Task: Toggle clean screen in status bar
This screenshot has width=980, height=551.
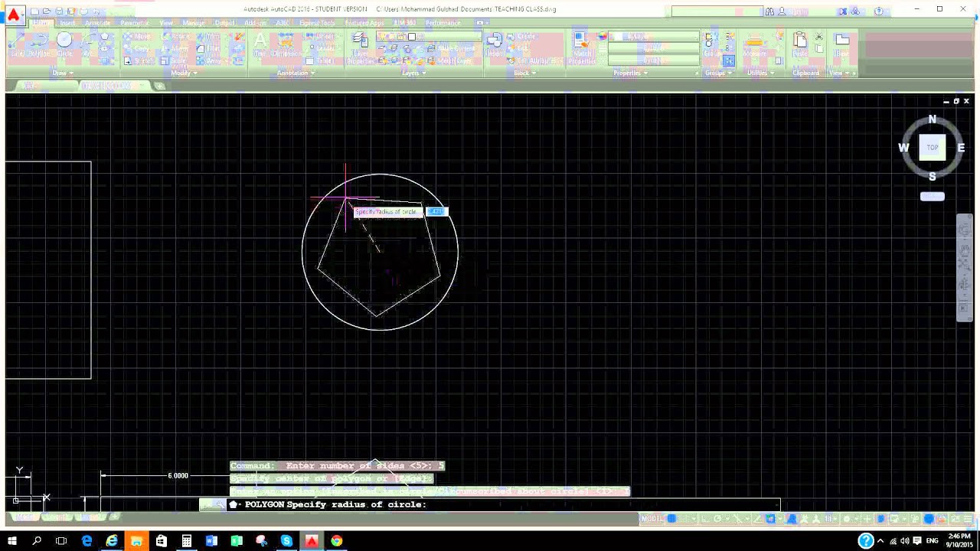Action: 955,519
